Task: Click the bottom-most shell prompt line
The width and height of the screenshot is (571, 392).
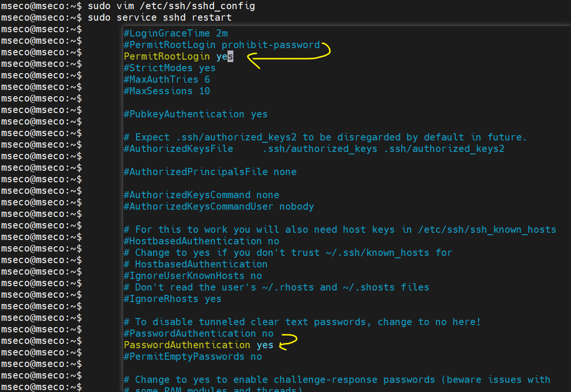Action: [41, 387]
